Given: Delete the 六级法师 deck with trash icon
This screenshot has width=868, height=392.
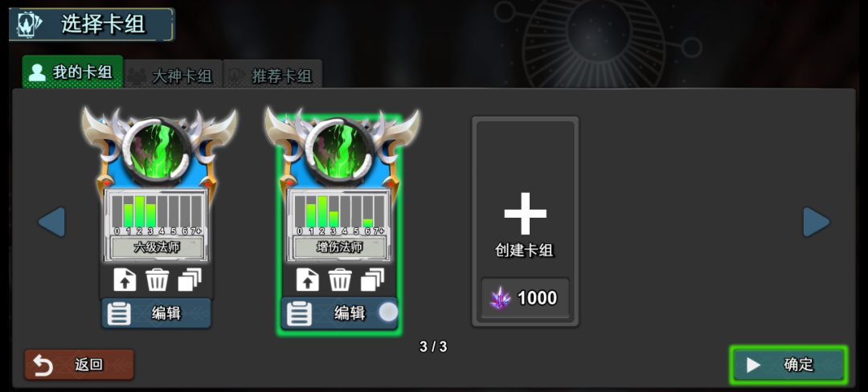Looking at the screenshot, I should (x=158, y=280).
